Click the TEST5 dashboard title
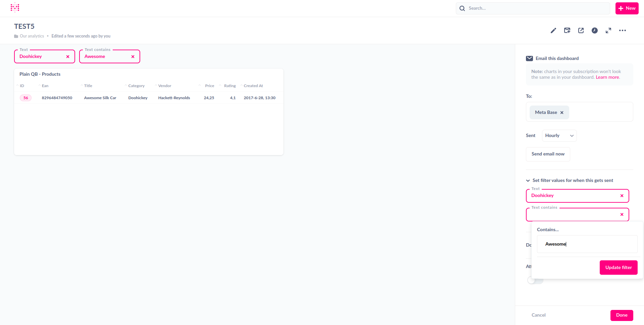 [24, 26]
